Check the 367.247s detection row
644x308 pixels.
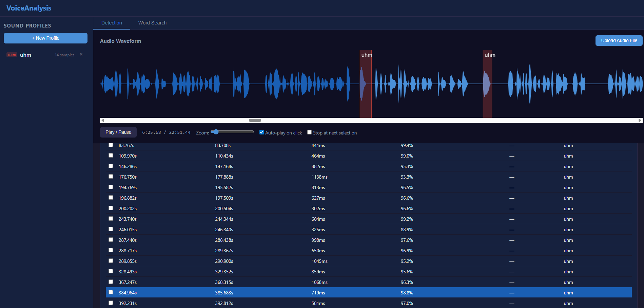point(111,282)
